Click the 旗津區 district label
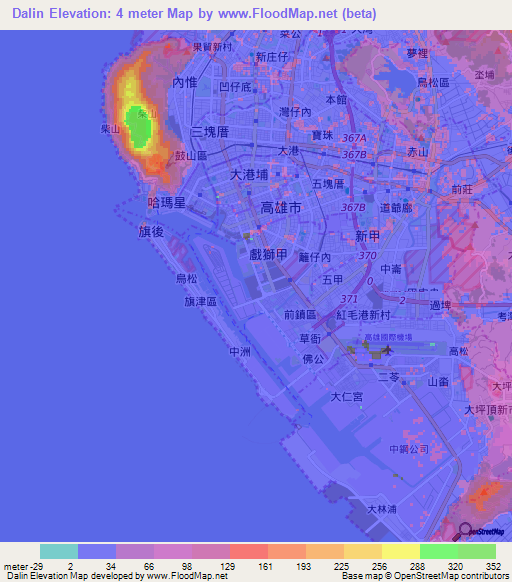512x582 pixels. (201, 301)
